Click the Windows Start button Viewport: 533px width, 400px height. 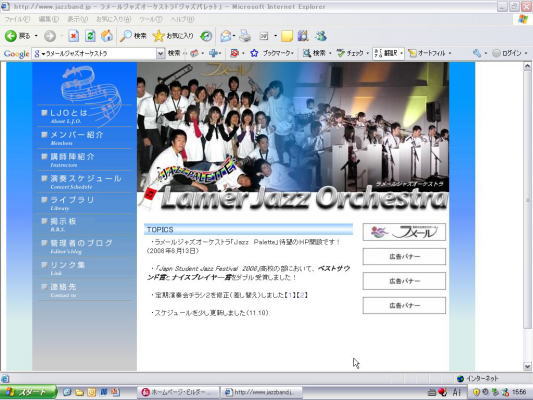29,392
